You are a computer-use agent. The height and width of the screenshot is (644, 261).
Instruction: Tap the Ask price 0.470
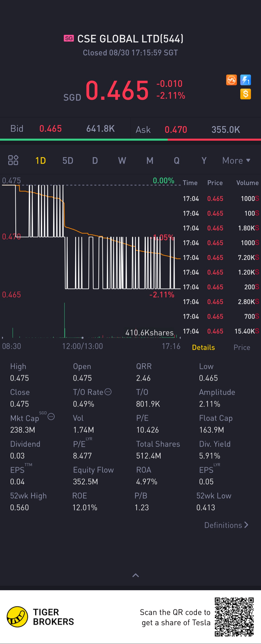click(x=176, y=130)
